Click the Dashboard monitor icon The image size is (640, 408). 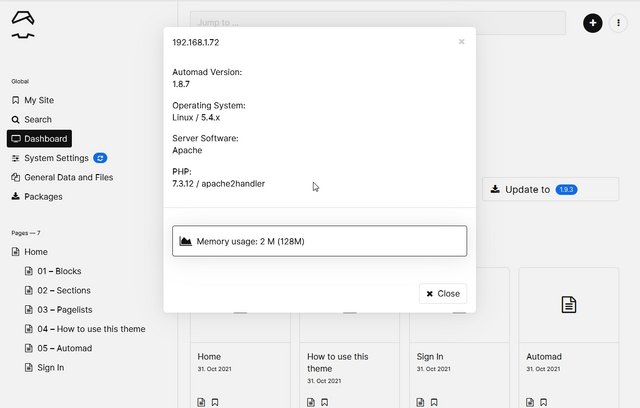[16, 139]
